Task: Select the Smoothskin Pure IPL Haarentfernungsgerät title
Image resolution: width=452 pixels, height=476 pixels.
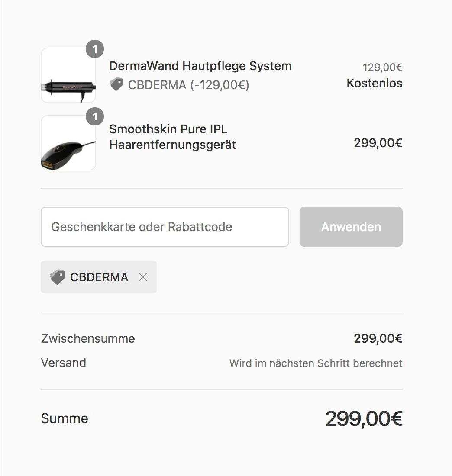Action: [173, 137]
